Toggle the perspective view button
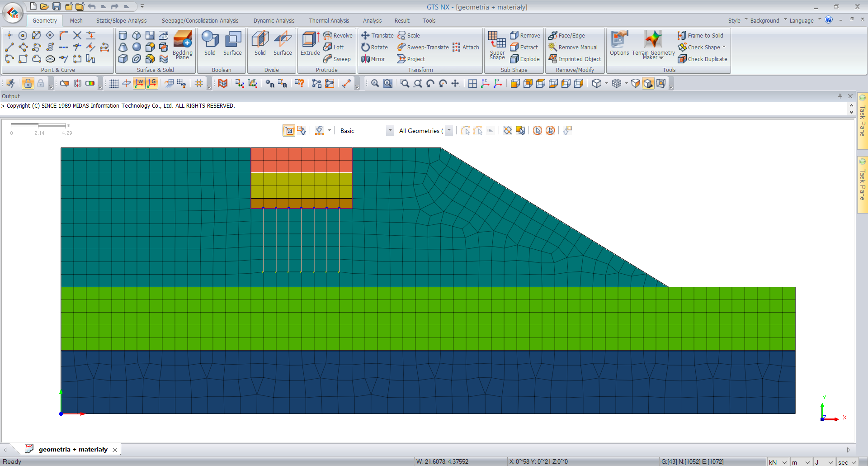This screenshot has width=868, height=466. 660,83
